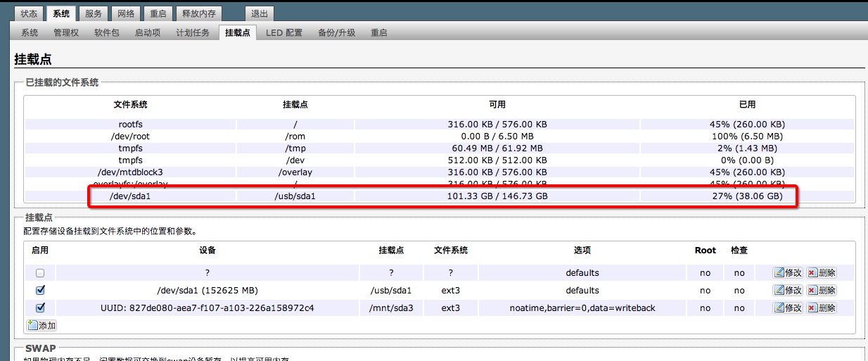Click the 重启 top tab
Image resolution: width=868 pixels, height=361 pixels.
click(x=158, y=13)
